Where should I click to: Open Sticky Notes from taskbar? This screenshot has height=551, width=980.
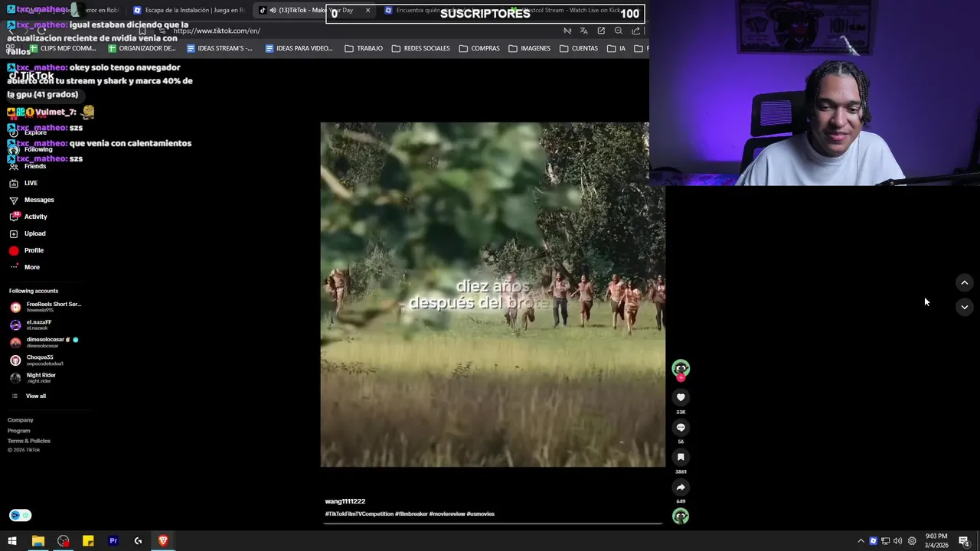coord(88,541)
